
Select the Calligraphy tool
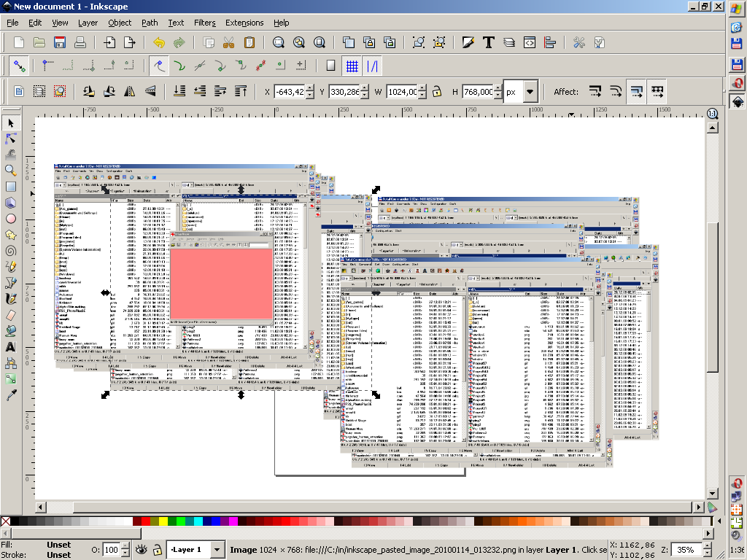(x=11, y=298)
